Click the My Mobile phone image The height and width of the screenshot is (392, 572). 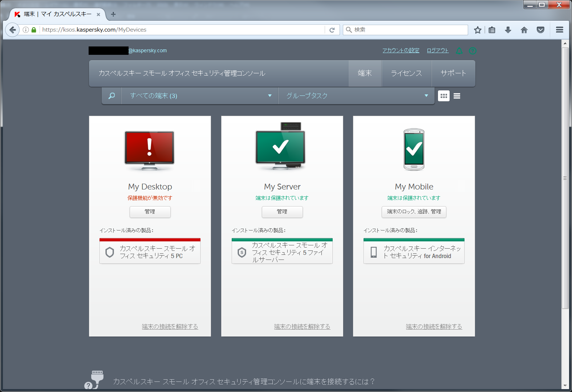coord(414,149)
